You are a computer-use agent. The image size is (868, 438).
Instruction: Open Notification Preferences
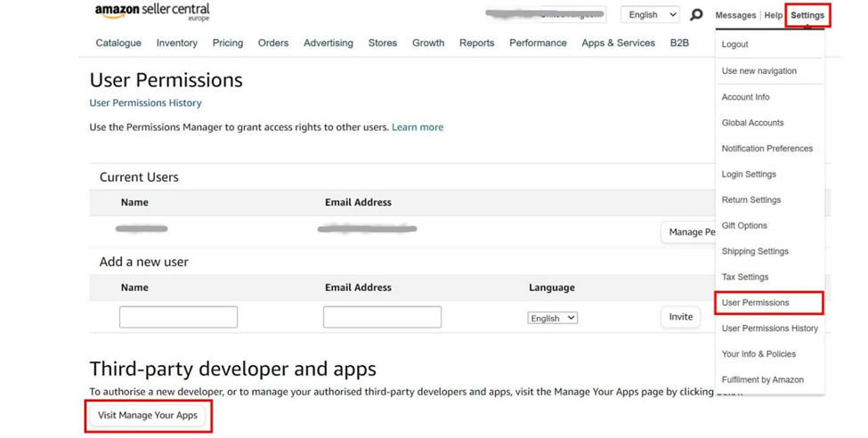[x=767, y=149]
